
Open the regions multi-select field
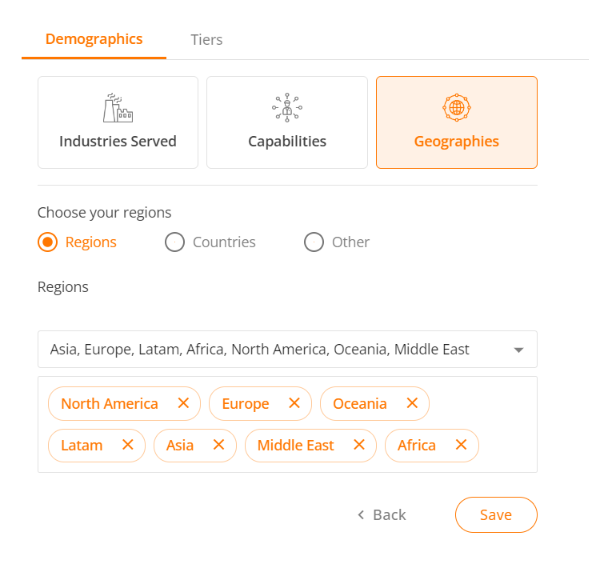[x=287, y=349]
